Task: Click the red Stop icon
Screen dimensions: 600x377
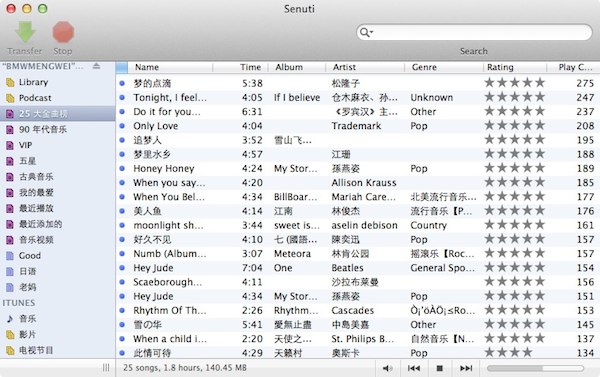Action: [x=63, y=32]
